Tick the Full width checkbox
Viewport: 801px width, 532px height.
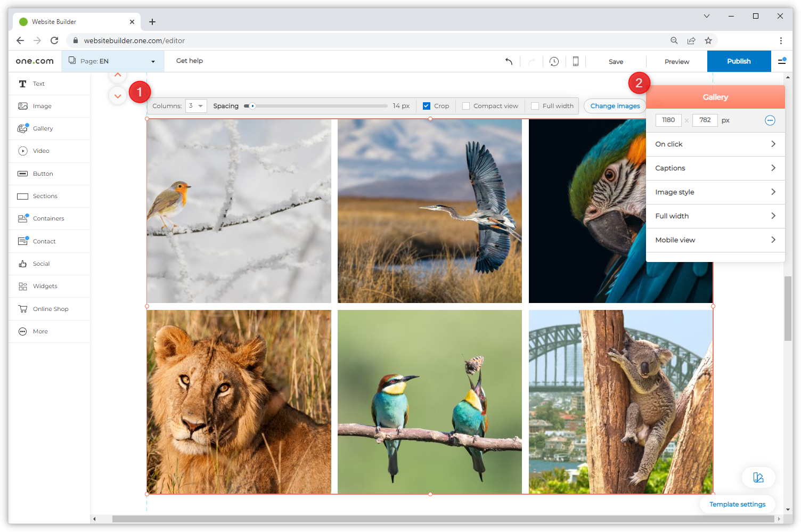click(535, 106)
